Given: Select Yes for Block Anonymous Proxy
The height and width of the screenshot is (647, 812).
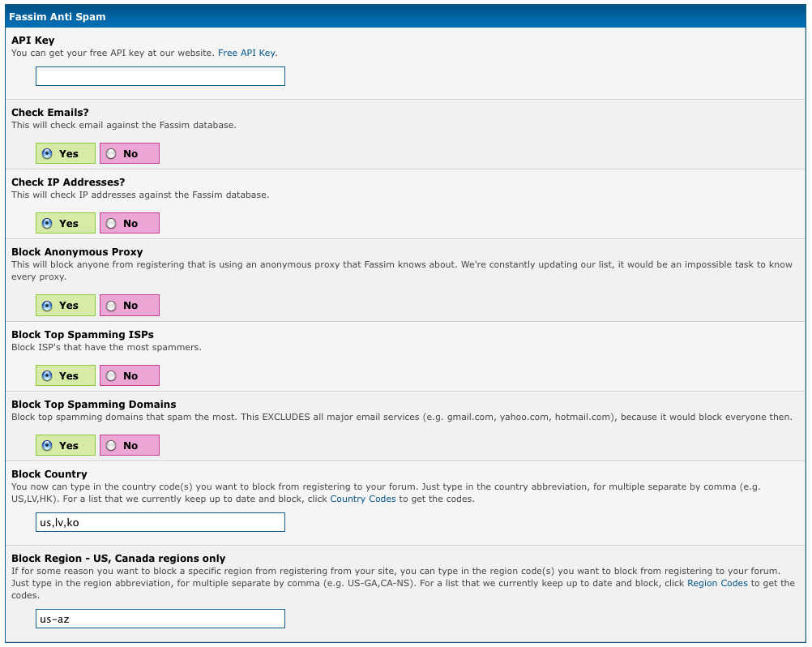Looking at the screenshot, I should point(47,306).
